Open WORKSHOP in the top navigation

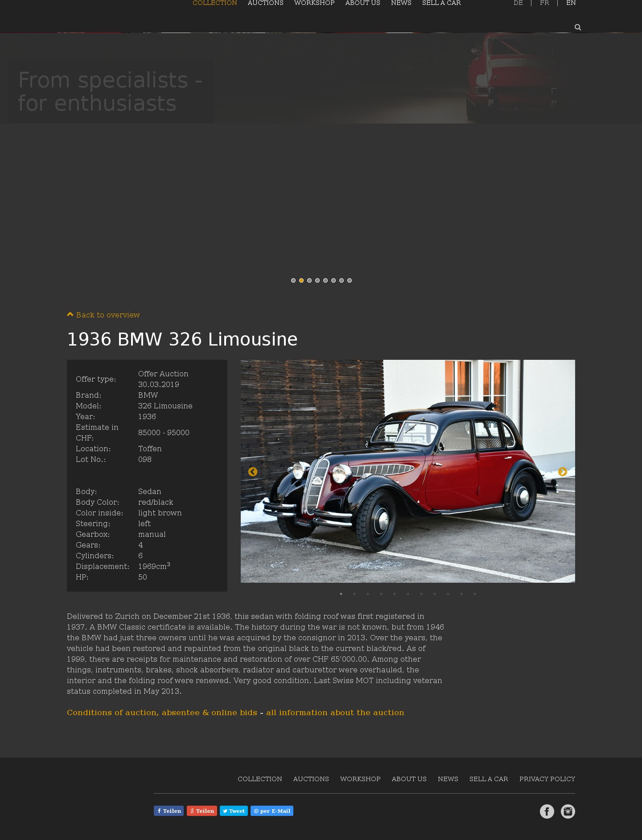pyautogui.click(x=314, y=3)
